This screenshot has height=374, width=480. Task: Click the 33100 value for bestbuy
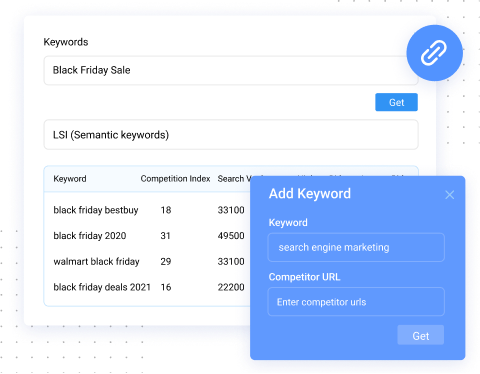231,210
